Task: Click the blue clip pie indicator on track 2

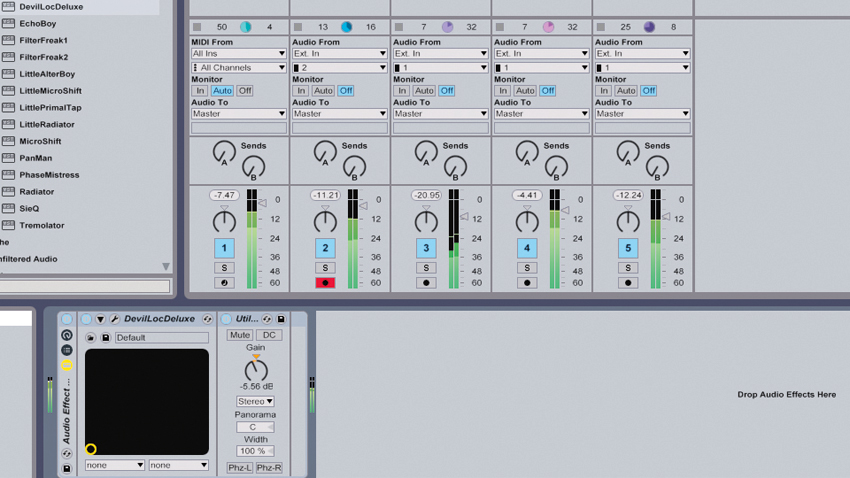Action: pyautogui.click(x=346, y=27)
